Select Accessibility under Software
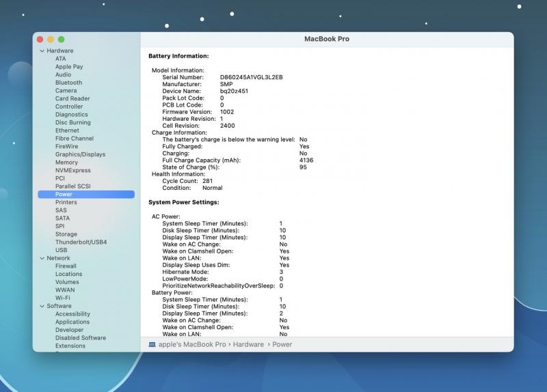This screenshot has height=392, width=547. [72, 314]
